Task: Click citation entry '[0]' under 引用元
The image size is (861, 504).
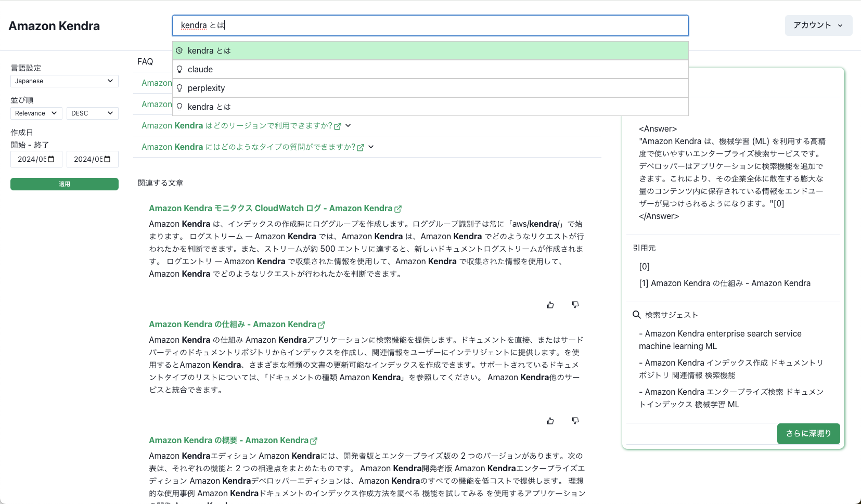Action: [644, 266]
